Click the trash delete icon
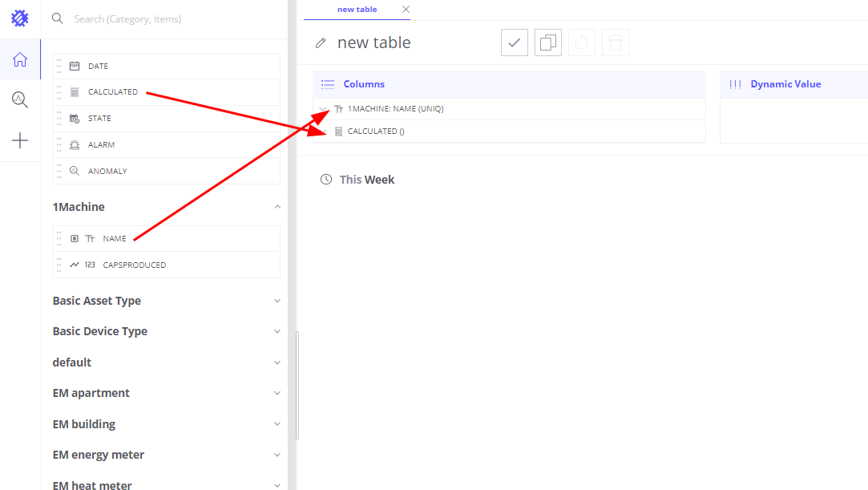This screenshot has height=490, width=868. pyautogui.click(x=616, y=43)
